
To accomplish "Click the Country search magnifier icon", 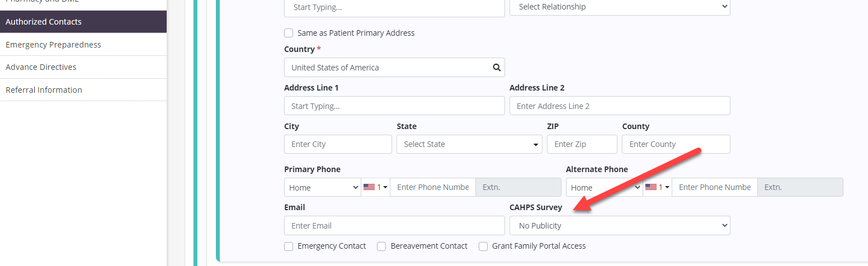I will point(496,68).
